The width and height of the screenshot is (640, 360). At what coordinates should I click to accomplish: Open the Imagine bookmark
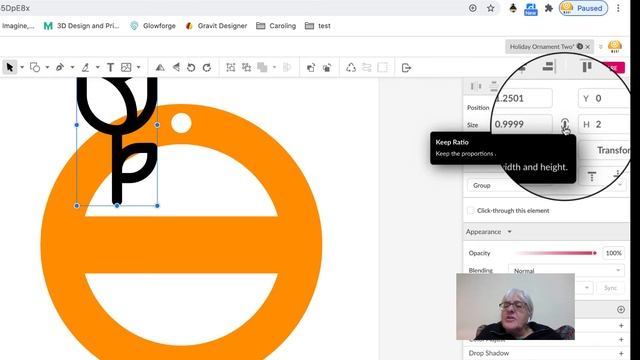18,26
